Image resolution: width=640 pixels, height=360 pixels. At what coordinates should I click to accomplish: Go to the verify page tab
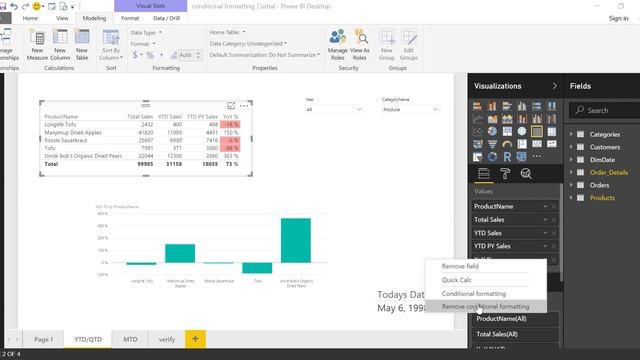[x=167, y=339]
